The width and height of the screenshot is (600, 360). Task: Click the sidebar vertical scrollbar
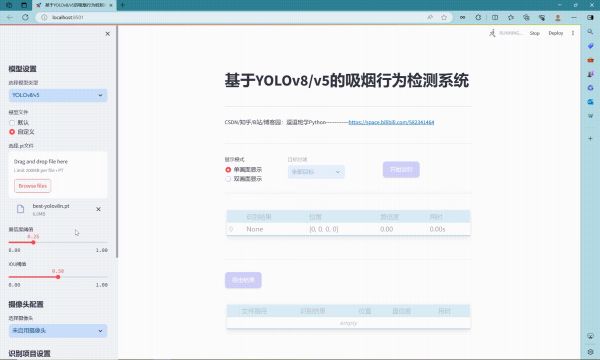point(117,142)
